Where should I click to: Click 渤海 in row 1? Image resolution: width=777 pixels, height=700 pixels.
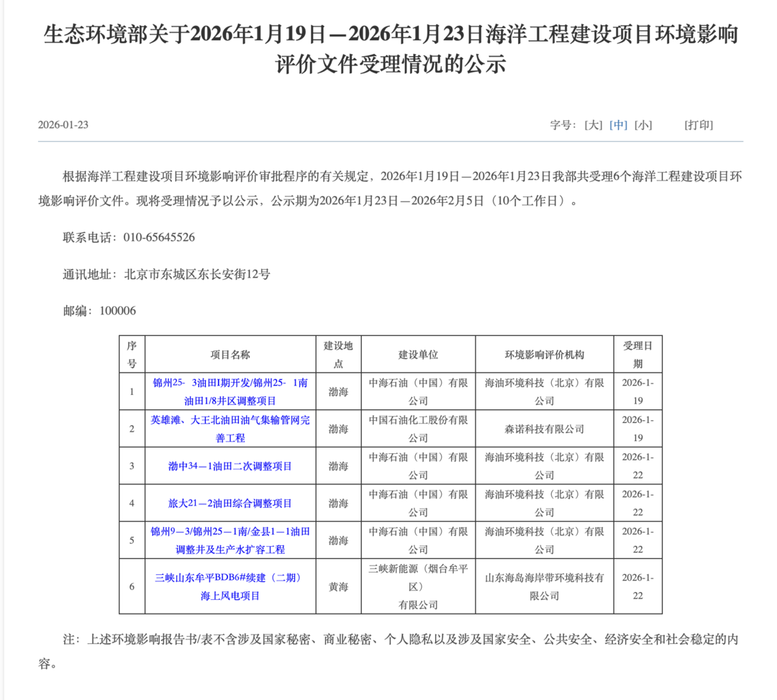point(338,392)
